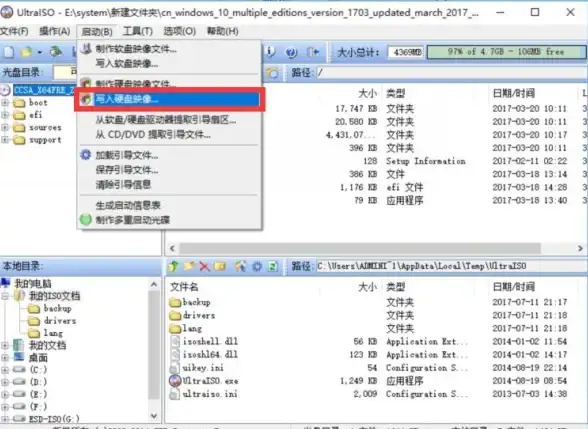Click the up-folder green arrow in local toolbar

173,266
